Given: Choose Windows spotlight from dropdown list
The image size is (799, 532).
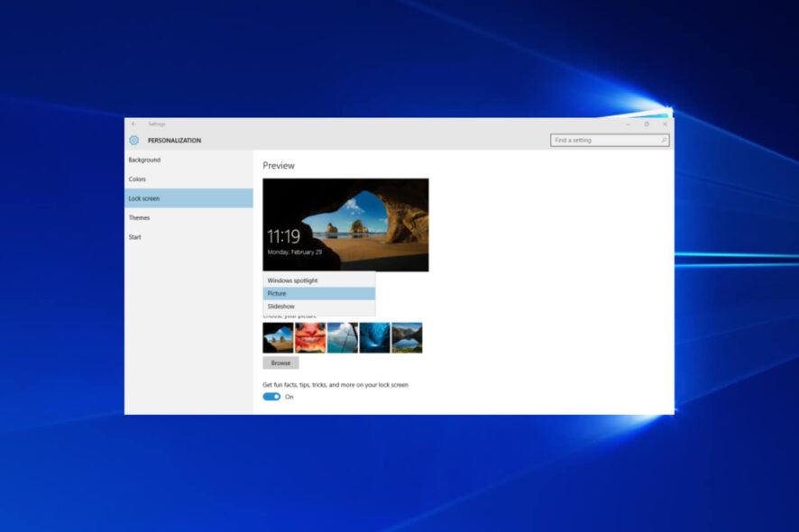Looking at the screenshot, I should (319, 280).
